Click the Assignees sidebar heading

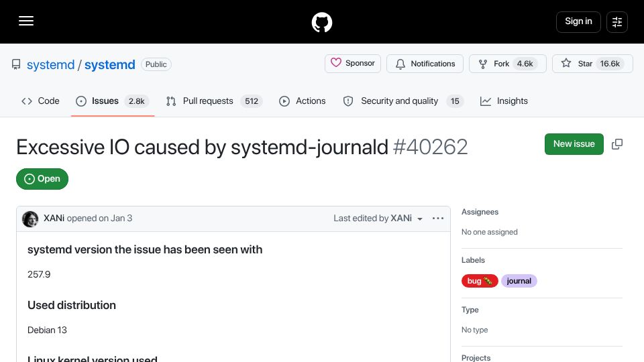coord(480,212)
